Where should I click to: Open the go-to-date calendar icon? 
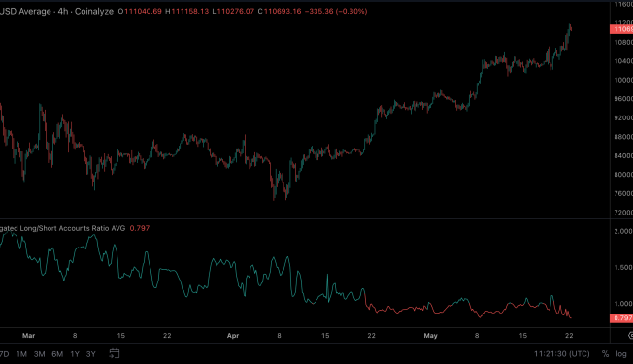point(115,354)
